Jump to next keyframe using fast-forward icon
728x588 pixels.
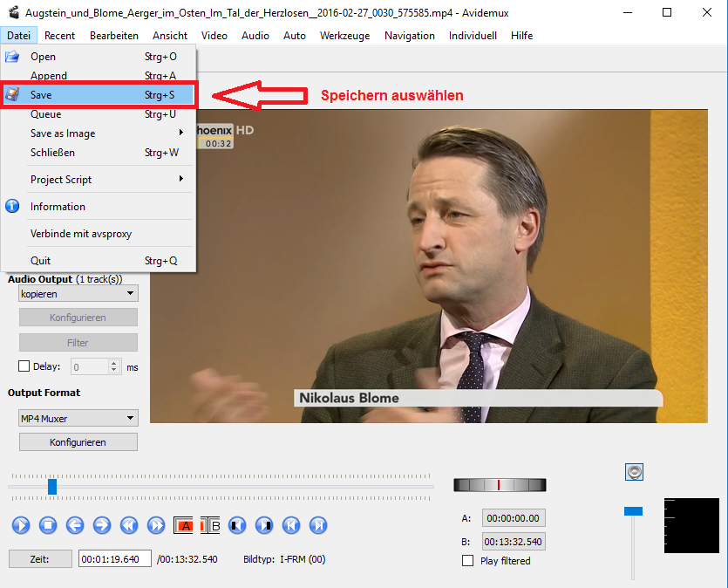pyautogui.click(x=156, y=525)
